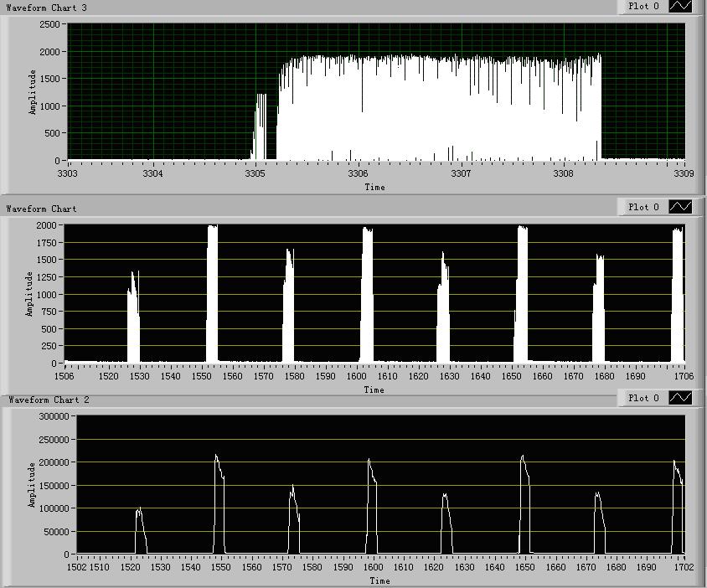Screen dimensions: 707x588
Task: Click the 2500 amplitude maximum in Chart 3
Action: (x=49, y=24)
